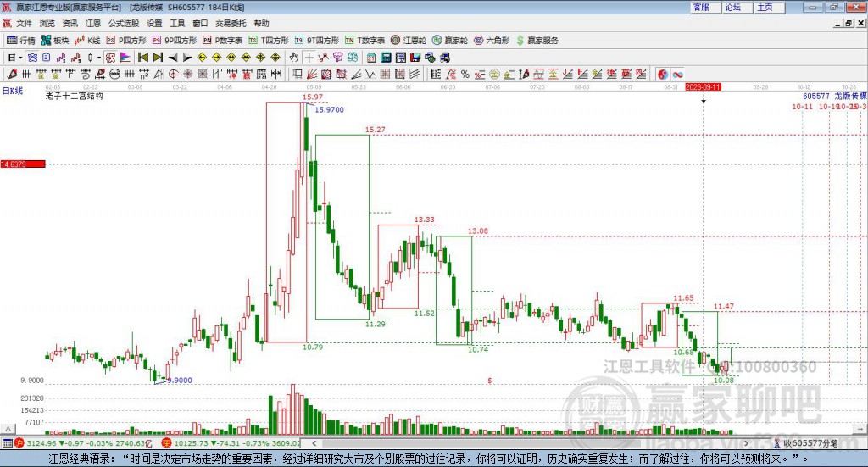Open the P数字表 tool
Viewport: 868px width, 467px height.
point(223,41)
